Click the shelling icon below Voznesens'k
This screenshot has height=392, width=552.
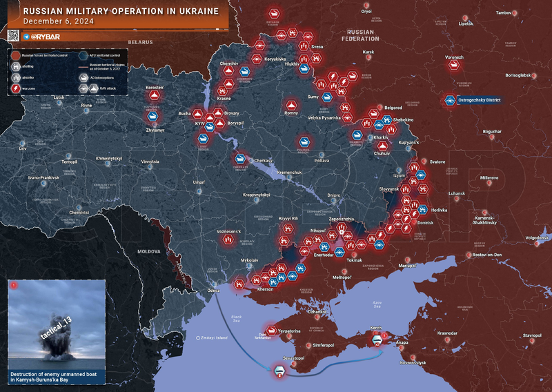pyautogui.click(x=228, y=239)
